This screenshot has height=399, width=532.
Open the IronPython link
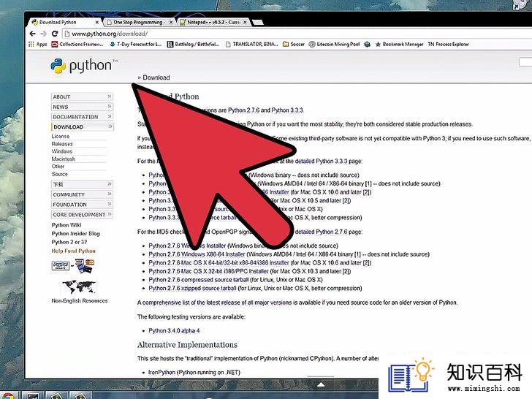161,372
